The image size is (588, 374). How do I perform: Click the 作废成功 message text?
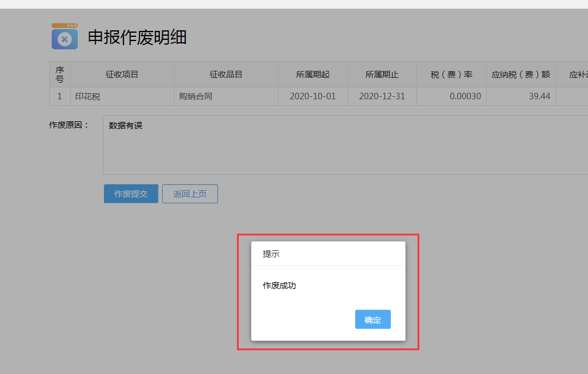click(x=279, y=286)
